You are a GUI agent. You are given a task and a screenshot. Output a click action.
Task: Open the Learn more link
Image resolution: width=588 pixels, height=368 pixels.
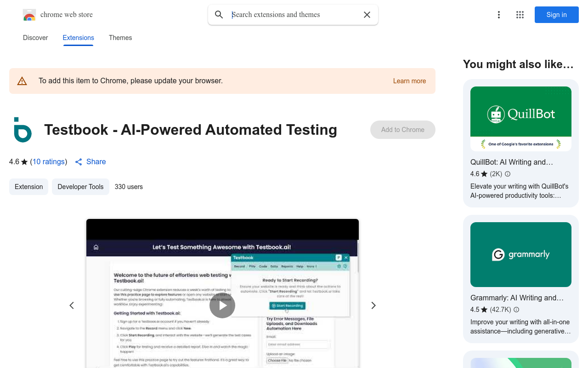pyautogui.click(x=409, y=81)
